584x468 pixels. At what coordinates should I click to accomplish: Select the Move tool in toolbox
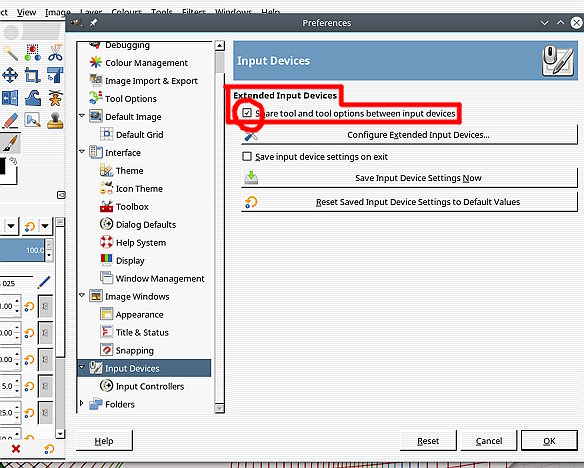click(10, 75)
